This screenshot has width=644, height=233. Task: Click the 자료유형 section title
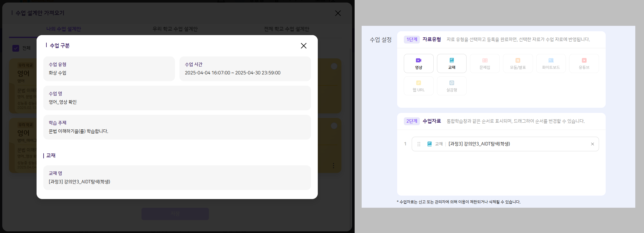432,40
